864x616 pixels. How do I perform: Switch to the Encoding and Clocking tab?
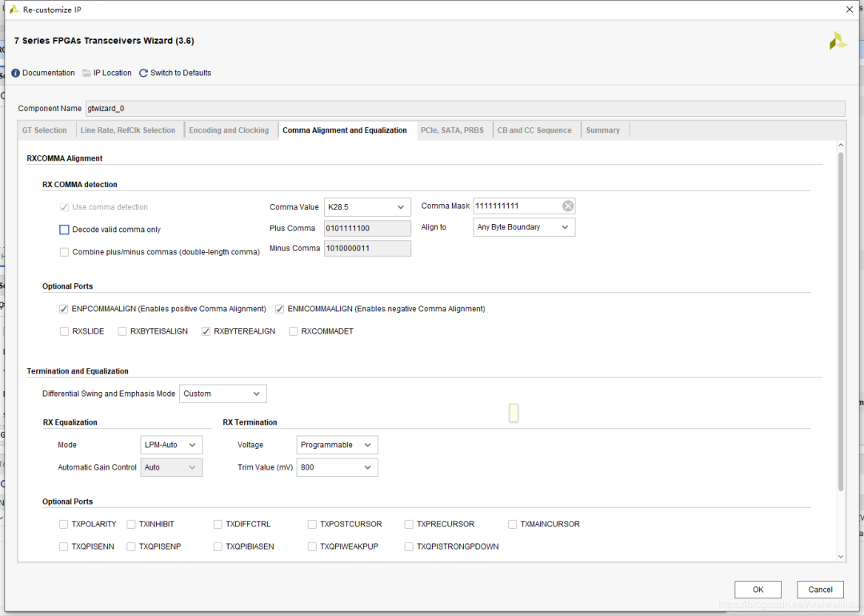(229, 130)
